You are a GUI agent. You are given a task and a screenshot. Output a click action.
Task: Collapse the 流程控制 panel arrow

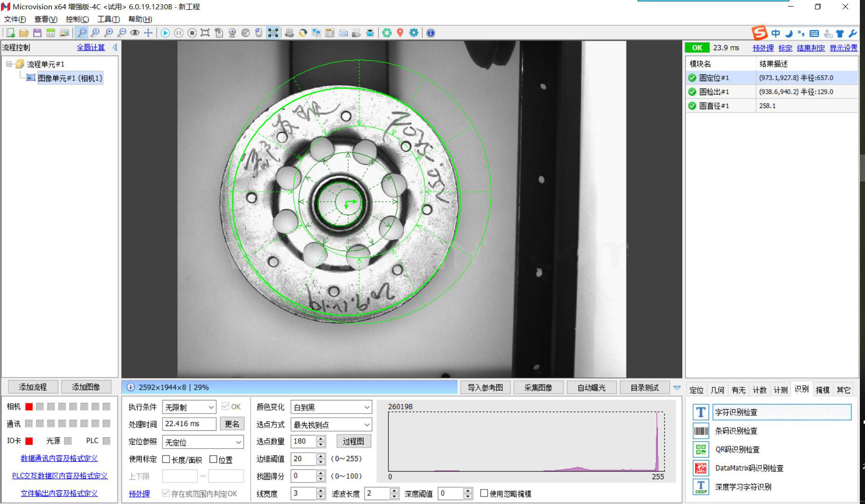click(115, 47)
